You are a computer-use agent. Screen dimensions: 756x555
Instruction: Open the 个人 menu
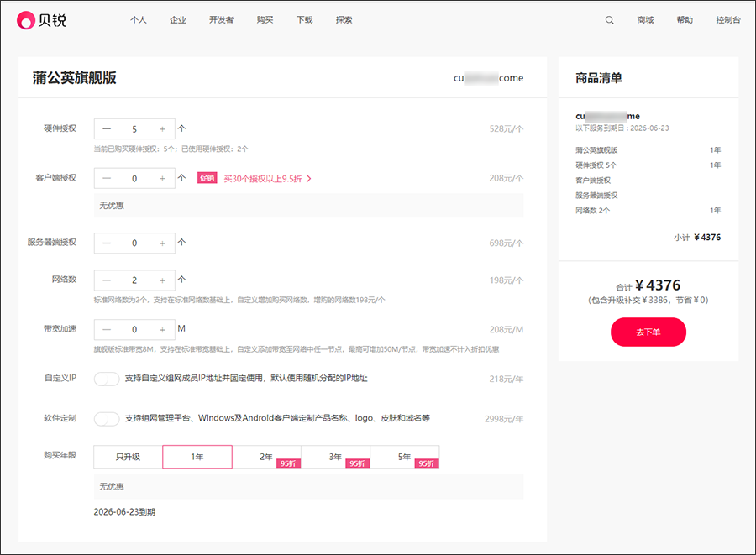(139, 20)
